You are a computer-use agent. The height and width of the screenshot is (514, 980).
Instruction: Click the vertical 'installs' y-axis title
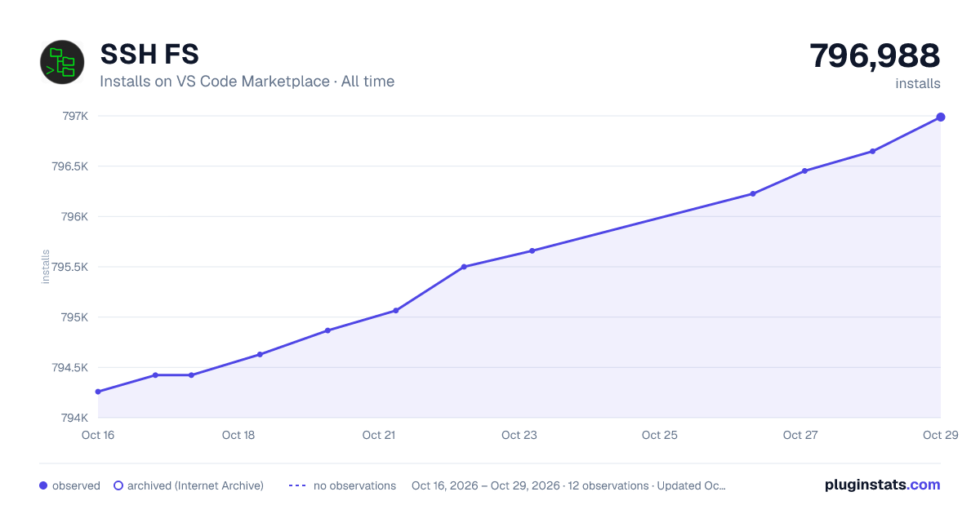[x=46, y=267]
